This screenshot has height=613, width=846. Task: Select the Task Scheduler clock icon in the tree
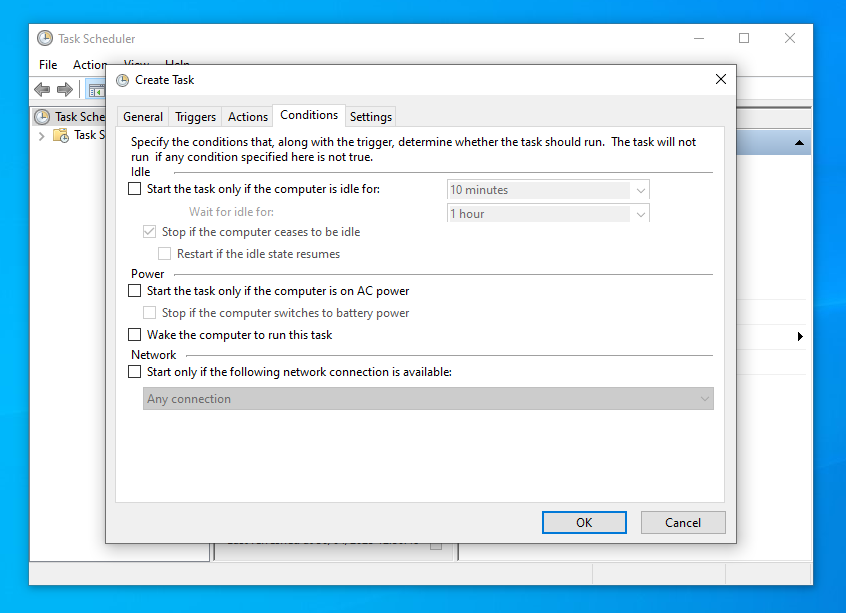pos(42,116)
